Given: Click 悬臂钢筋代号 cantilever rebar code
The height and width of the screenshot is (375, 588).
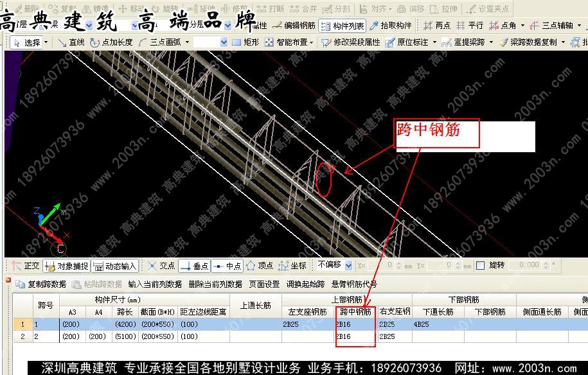Looking at the screenshot, I should pyautogui.click(x=354, y=284).
